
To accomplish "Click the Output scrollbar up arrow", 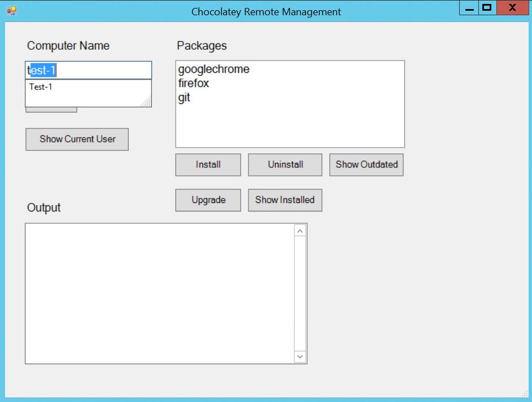I will (300, 231).
